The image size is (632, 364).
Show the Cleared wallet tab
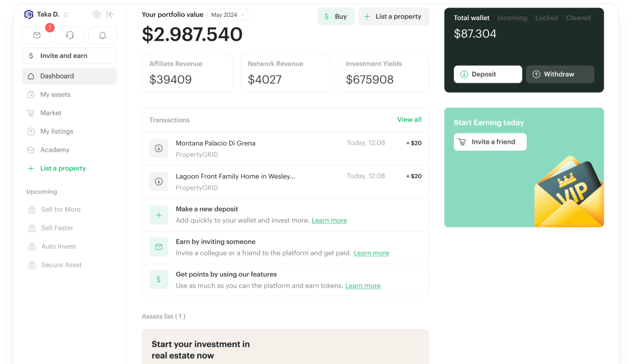click(x=578, y=18)
